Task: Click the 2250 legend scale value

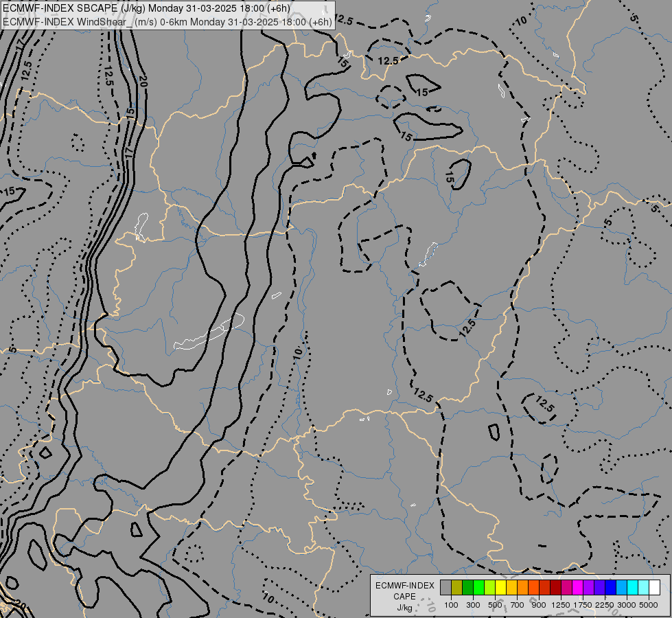Action: (x=605, y=605)
